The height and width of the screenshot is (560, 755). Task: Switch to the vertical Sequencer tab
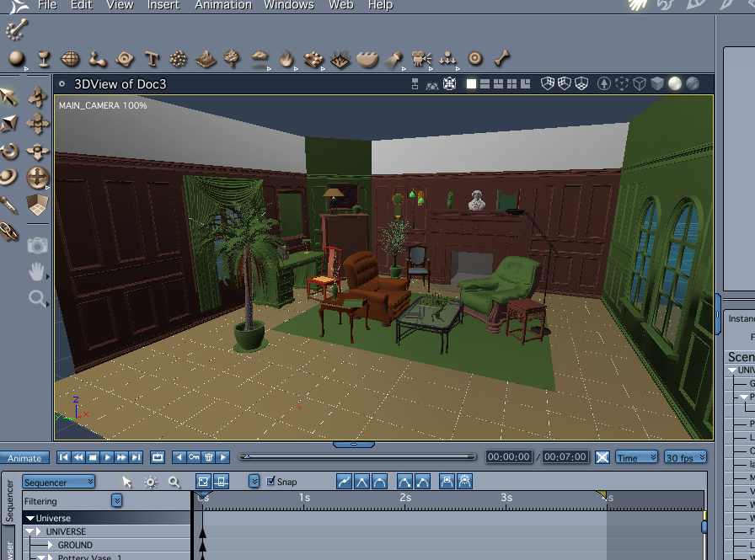point(8,500)
